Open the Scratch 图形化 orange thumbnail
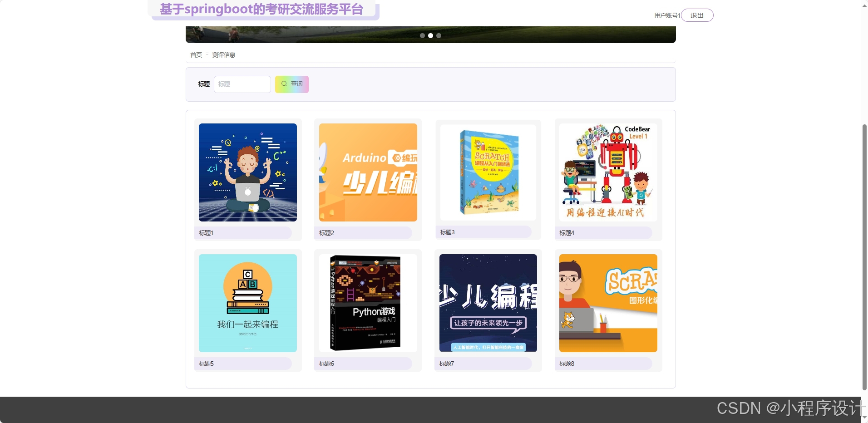The width and height of the screenshot is (868, 423). tap(608, 303)
